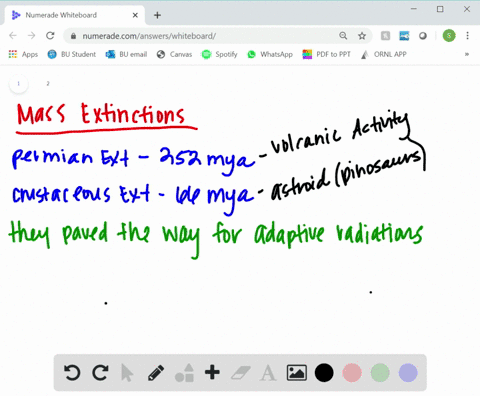Open the PDF to PPT bookmark
This screenshot has width=480, height=396.
pyautogui.click(x=326, y=54)
